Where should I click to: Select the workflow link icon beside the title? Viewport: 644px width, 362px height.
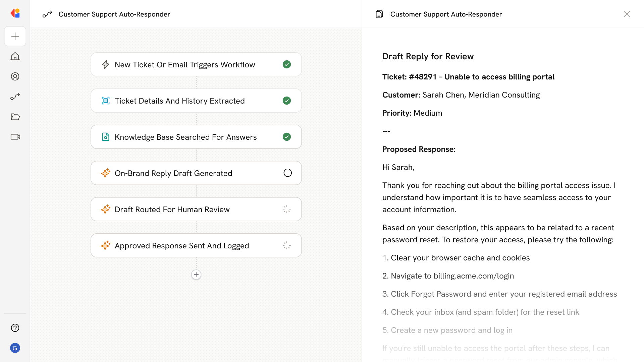(x=47, y=14)
